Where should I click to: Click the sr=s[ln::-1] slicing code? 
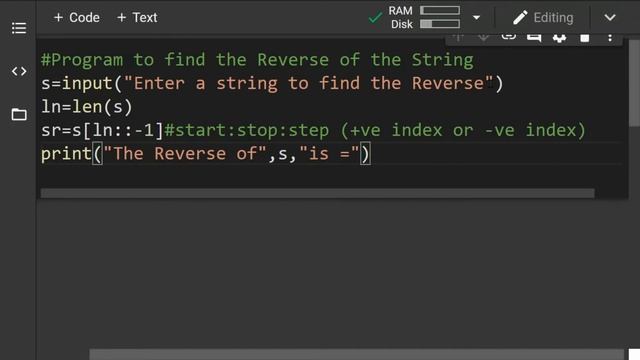pos(102,131)
